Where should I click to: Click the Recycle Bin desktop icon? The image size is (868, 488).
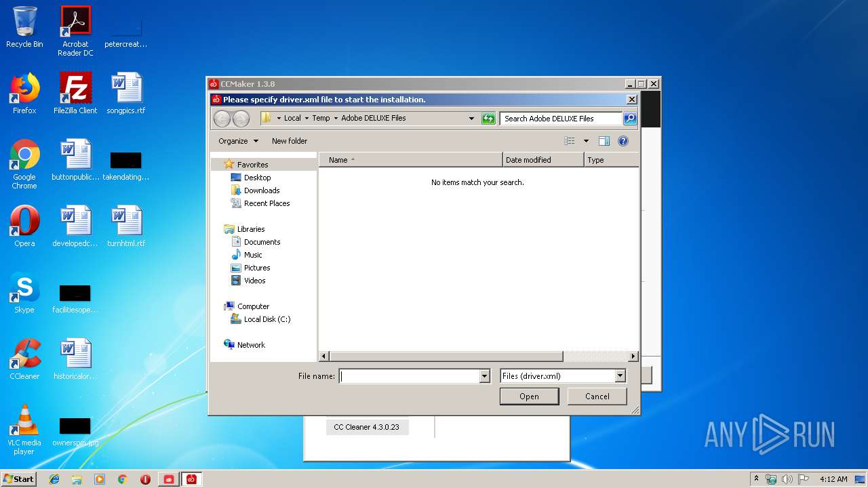click(x=24, y=28)
